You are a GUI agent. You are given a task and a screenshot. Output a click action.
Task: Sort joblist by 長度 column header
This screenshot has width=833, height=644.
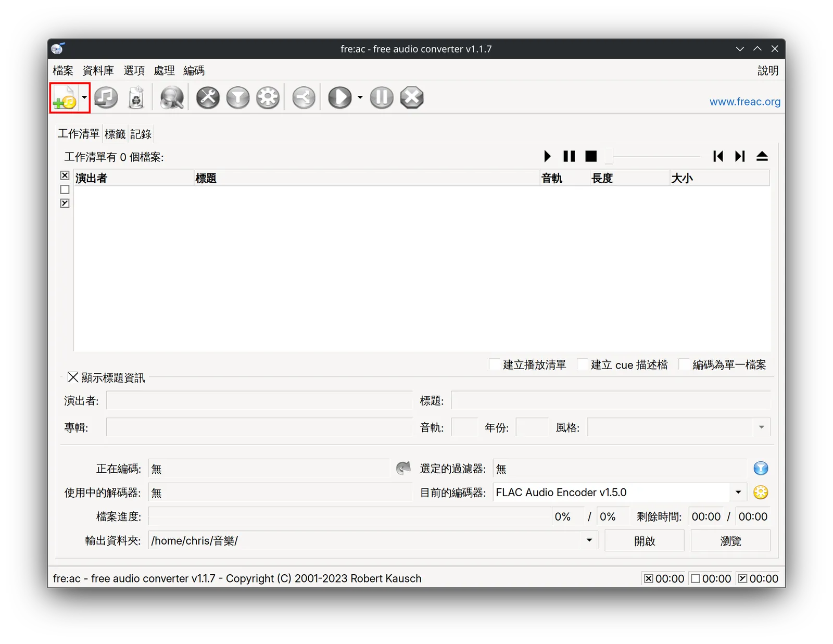click(629, 178)
